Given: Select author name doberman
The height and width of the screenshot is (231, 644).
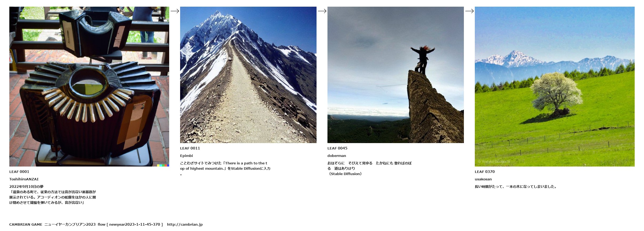Looking at the screenshot, I should (337, 156).
